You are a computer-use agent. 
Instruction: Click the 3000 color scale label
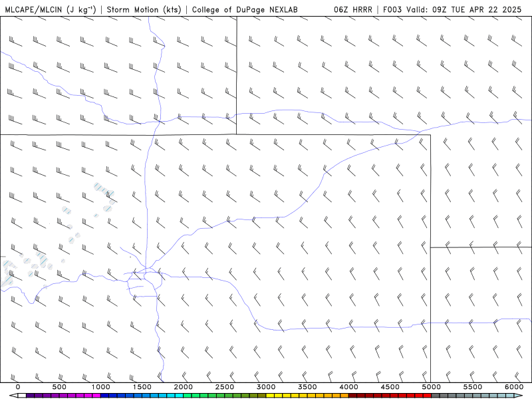click(x=267, y=387)
